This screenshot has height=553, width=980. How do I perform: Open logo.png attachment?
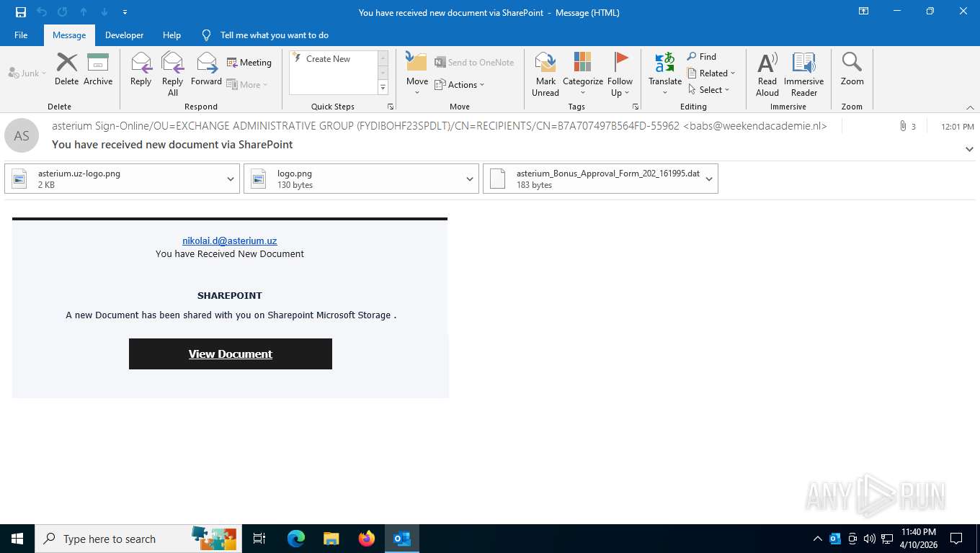(353, 179)
